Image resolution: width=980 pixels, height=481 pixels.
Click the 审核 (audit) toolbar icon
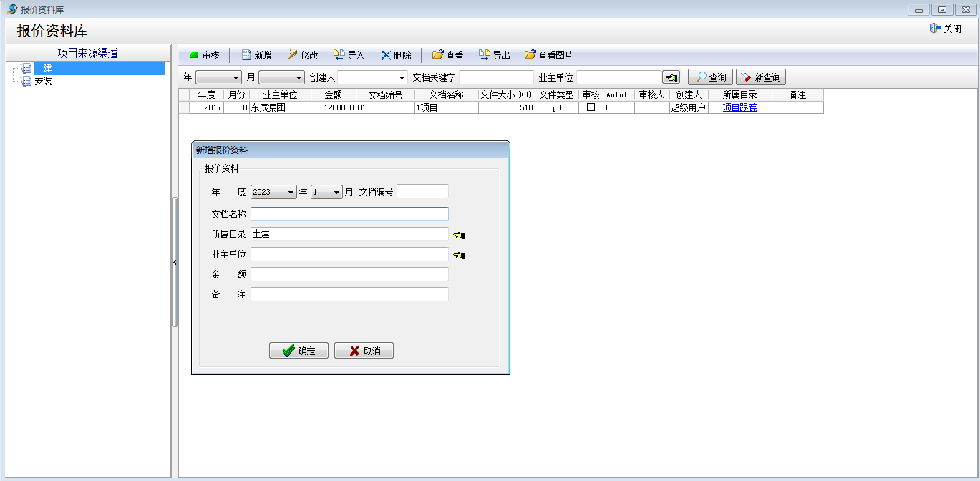[x=194, y=55]
